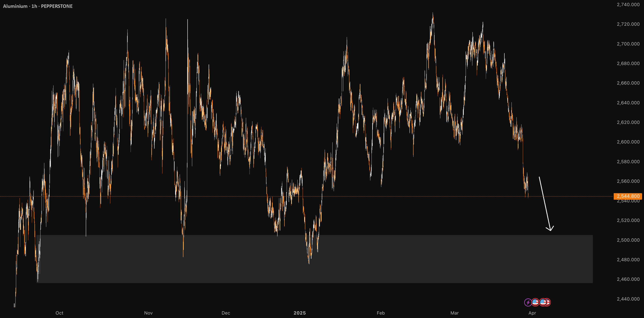Image resolution: width=644 pixels, height=318 pixels.
Task: Click the Dec label on time axis
Action: (226, 313)
